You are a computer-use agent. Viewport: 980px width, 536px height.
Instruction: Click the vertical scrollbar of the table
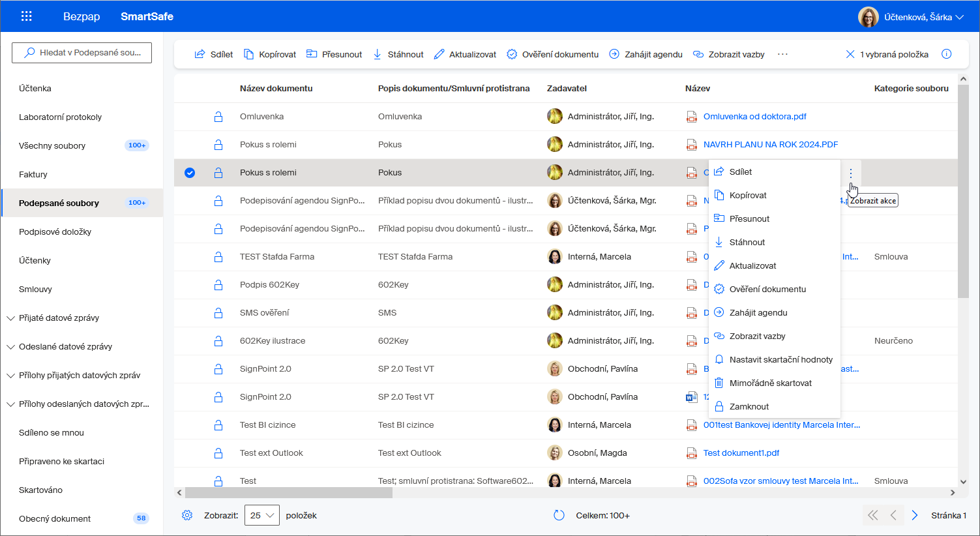pos(963,190)
